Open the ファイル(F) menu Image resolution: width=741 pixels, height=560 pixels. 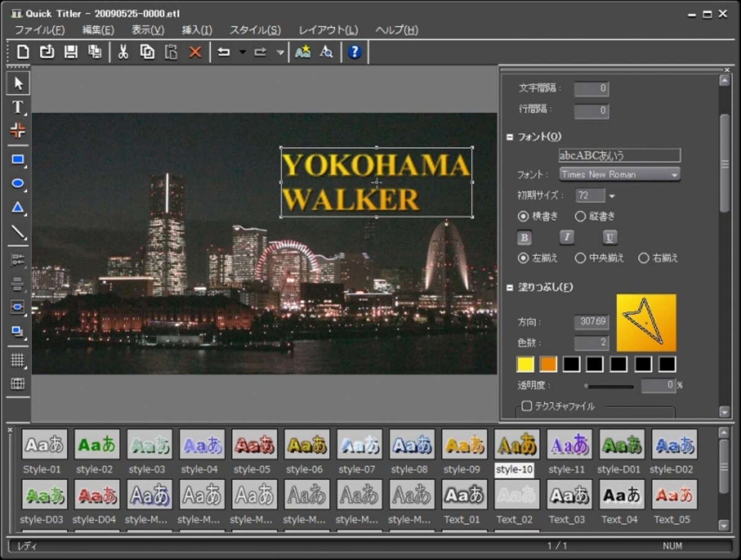point(40,30)
